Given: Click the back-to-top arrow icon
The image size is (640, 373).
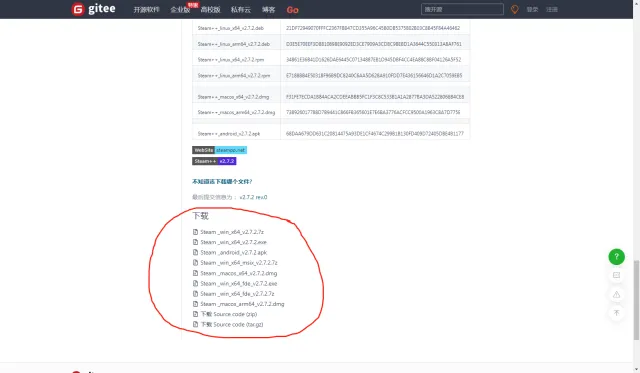Looking at the screenshot, I should tap(616, 313).
